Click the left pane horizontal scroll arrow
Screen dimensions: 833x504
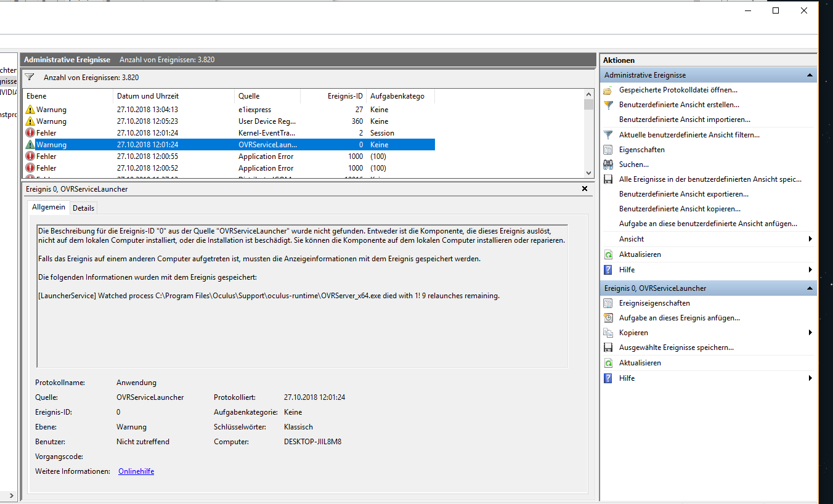[x=12, y=495]
